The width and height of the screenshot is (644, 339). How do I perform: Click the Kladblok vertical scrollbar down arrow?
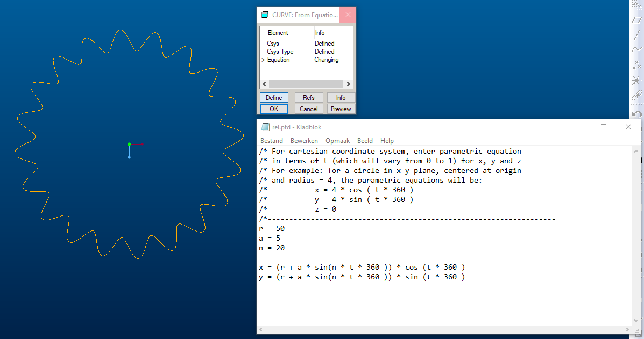coord(636,321)
